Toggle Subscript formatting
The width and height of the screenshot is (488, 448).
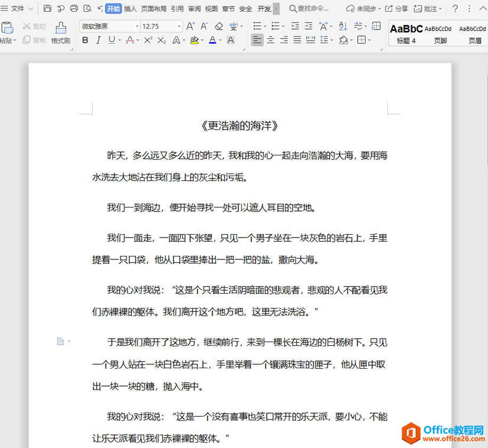161,40
